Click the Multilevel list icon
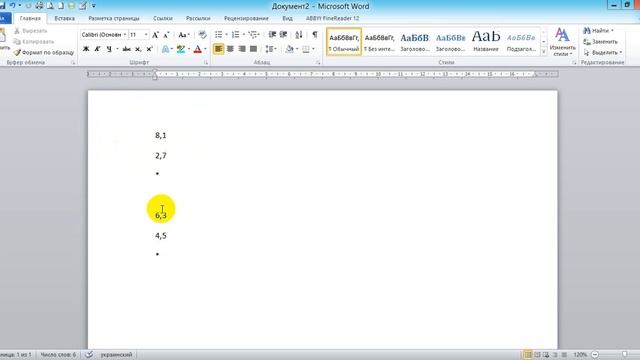Image resolution: width=640 pixels, height=360 pixels. [253, 35]
